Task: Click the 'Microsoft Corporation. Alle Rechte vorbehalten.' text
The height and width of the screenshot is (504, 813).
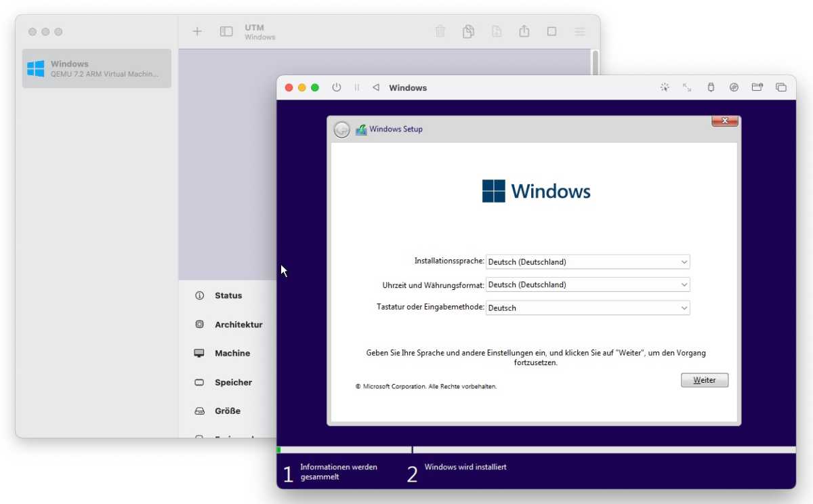Action: click(426, 386)
